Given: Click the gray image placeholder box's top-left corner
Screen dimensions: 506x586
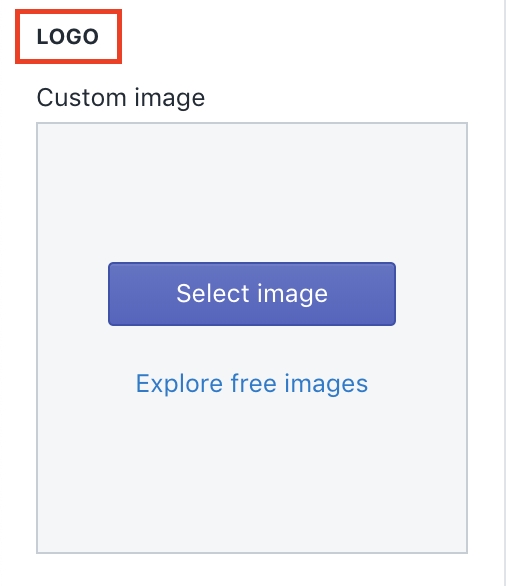Looking at the screenshot, I should point(38,124).
